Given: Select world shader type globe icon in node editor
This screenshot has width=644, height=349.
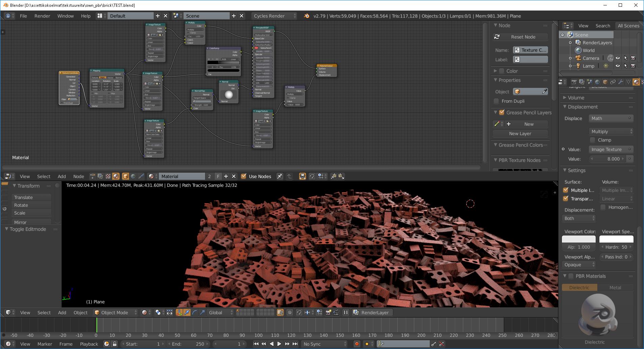Looking at the screenshot, I should (x=133, y=176).
